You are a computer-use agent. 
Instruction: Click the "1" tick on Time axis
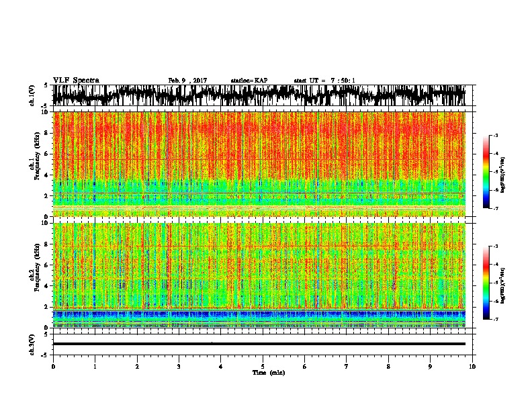tap(95, 367)
